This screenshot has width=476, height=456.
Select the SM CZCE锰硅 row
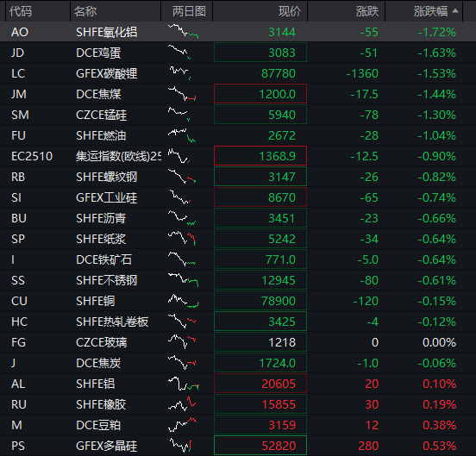238,115
